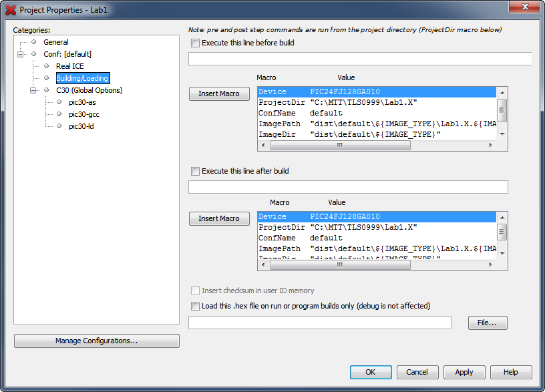Viewport: 545px width, 392px height.
Task: Click the File... button to browse for hex
Action: pos(487,323)
